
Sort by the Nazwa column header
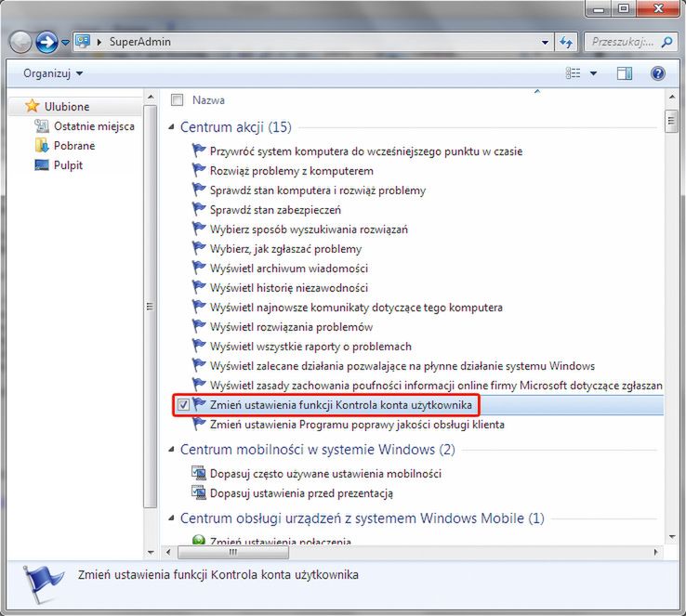tap(209, 100)
